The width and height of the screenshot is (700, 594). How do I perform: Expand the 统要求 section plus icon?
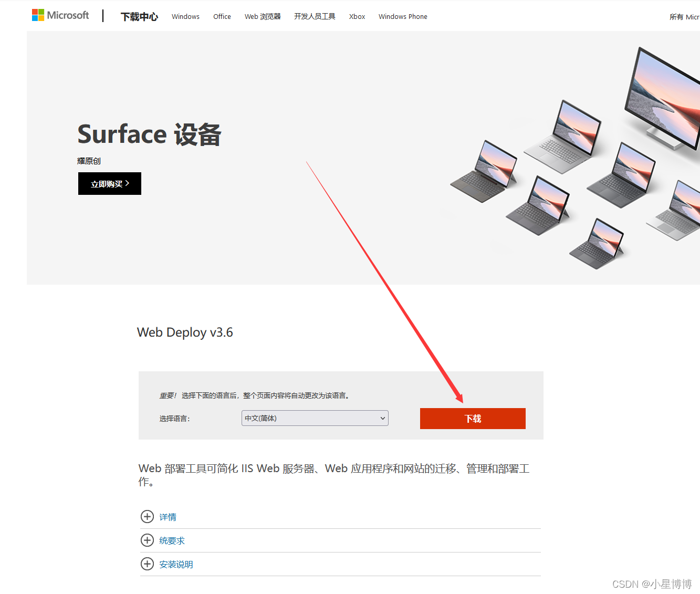coord(148,540)
